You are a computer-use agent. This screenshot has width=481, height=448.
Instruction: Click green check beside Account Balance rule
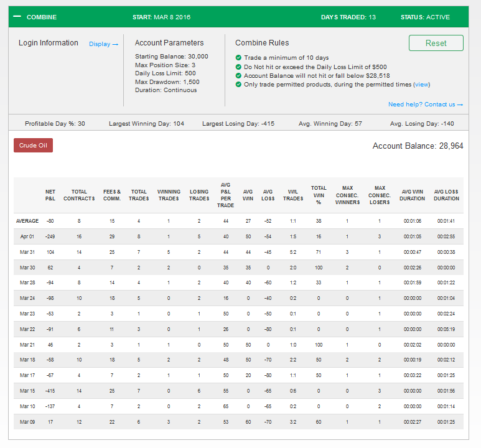[238, 75]
